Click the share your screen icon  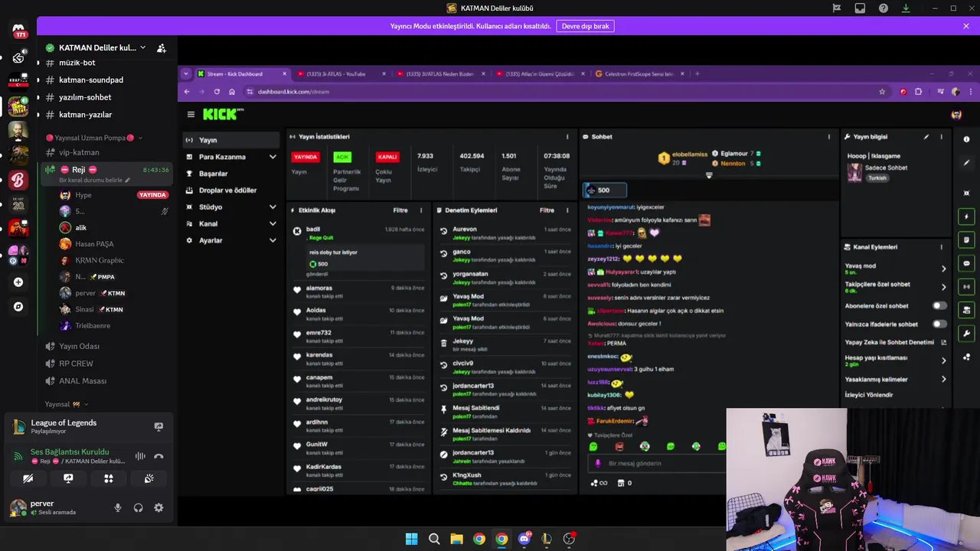pyautogui.click(x=68, y=478)
